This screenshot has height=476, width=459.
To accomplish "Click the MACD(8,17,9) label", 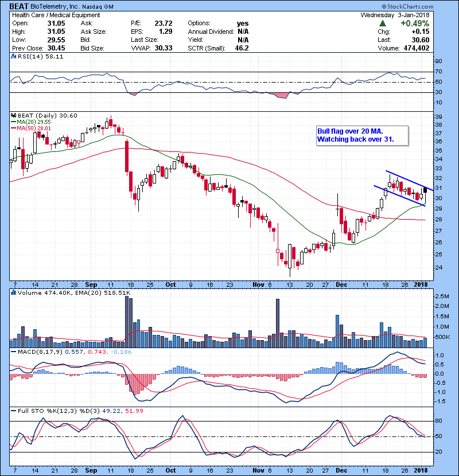I will click(x=40, y=352).
